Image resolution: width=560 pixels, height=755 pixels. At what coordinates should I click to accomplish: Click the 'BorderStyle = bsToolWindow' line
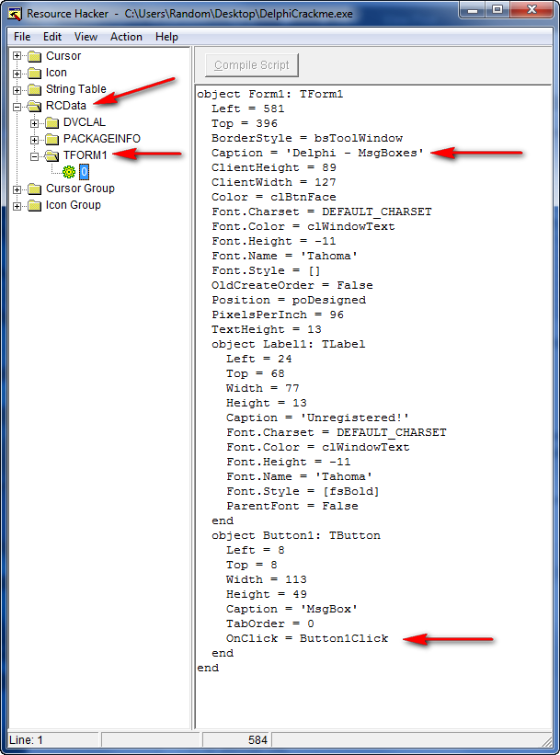coord(307,138)
